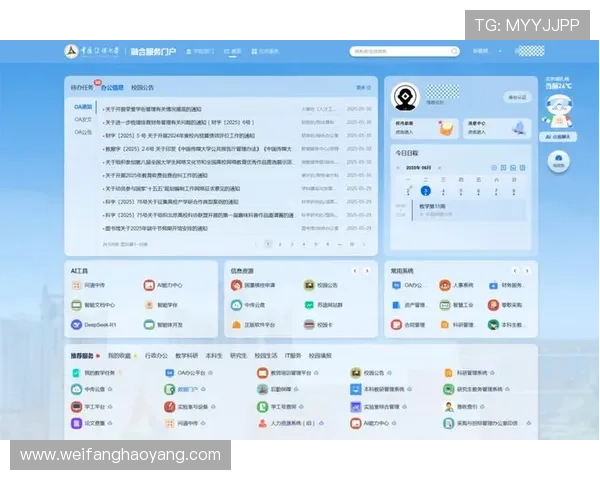Launch the DeepSeek-R1 tool icon
Image resolution: width=600 pixels, height=480 pixels.
point(76,325)
